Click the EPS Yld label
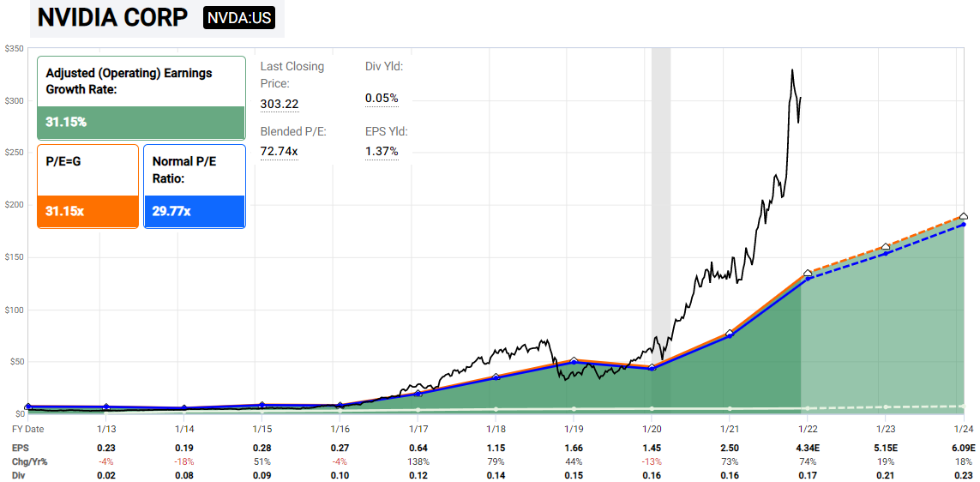The width and height of the screenshot is (980, 482). (386, 131)
